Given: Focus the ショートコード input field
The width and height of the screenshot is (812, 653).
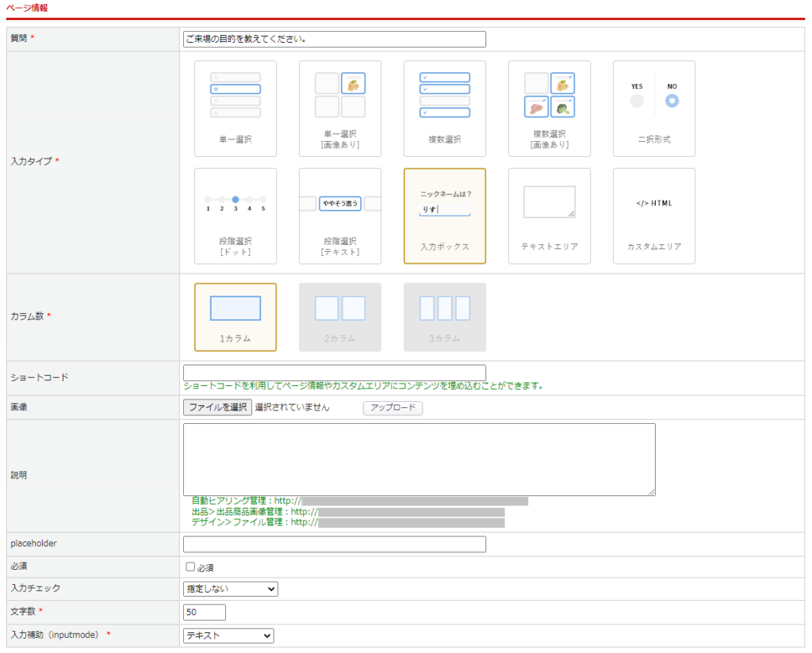Looking at the screenshot, I should [334, 372].
